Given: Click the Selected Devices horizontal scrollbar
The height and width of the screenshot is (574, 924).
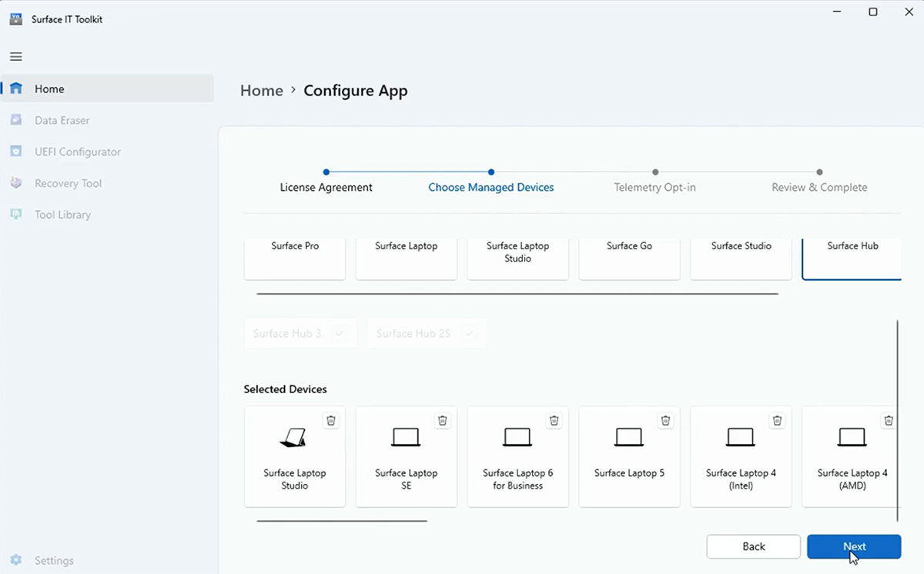Looking at the screenshot, I should pyautogui.click(x=341, y=521).
